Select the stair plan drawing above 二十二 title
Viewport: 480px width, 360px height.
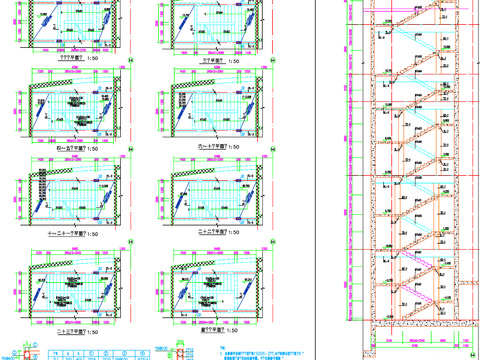tap(215, 191)
